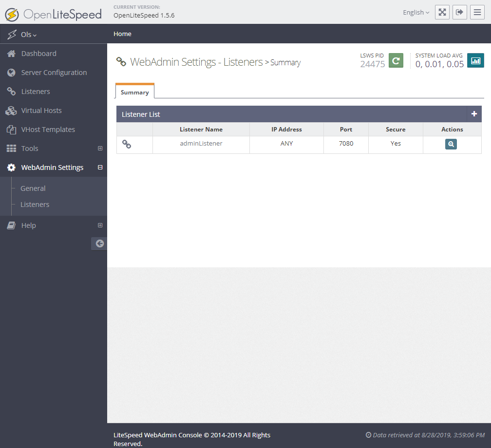Select the Summary tab
The width and height of the screenshot is (491, 448).
coord(134,92)
